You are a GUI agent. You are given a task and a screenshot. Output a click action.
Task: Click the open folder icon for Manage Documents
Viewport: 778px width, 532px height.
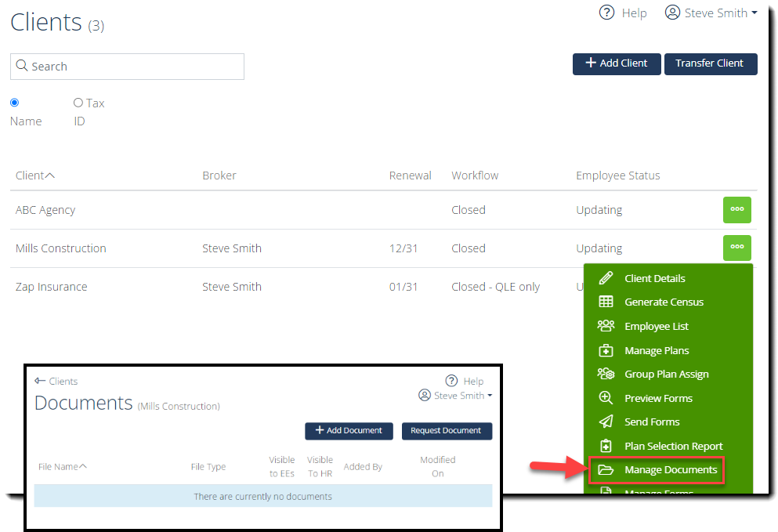pyautogui.click(x=606, y=469)
